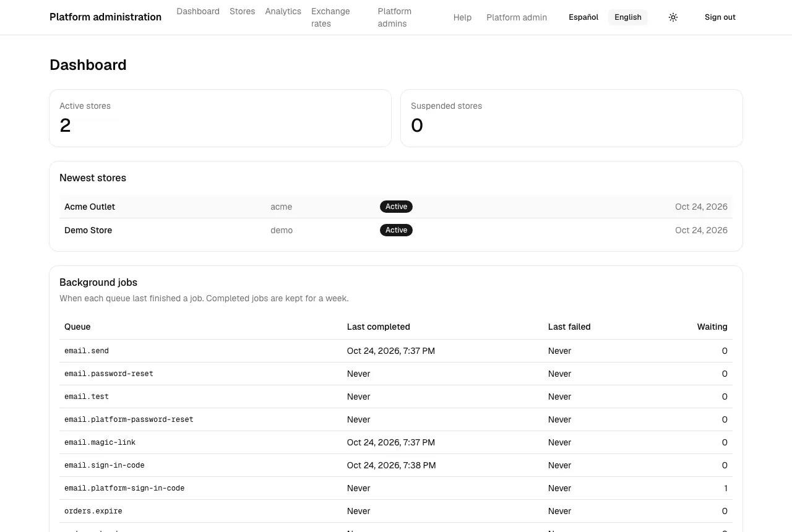Viewport: 792px width, 532px height.
Task: Select the Active stores card
Action: tap(220, 118)
